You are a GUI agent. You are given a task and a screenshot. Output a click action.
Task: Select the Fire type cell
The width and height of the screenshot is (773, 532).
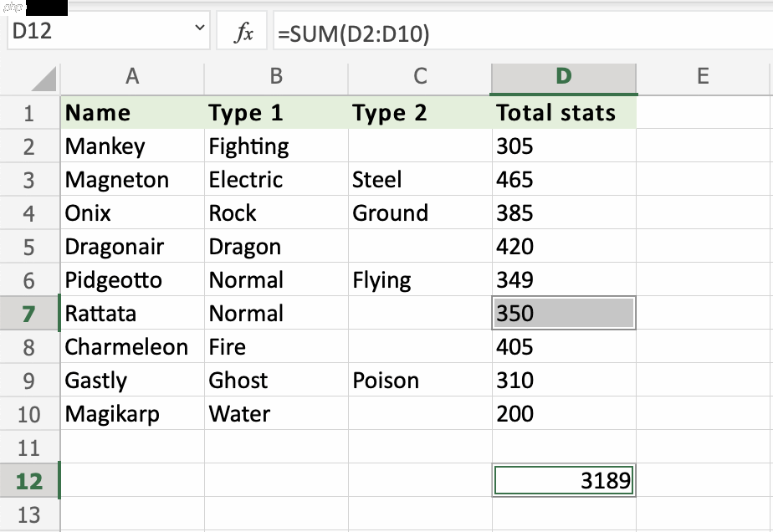click(x=276, y=347)
